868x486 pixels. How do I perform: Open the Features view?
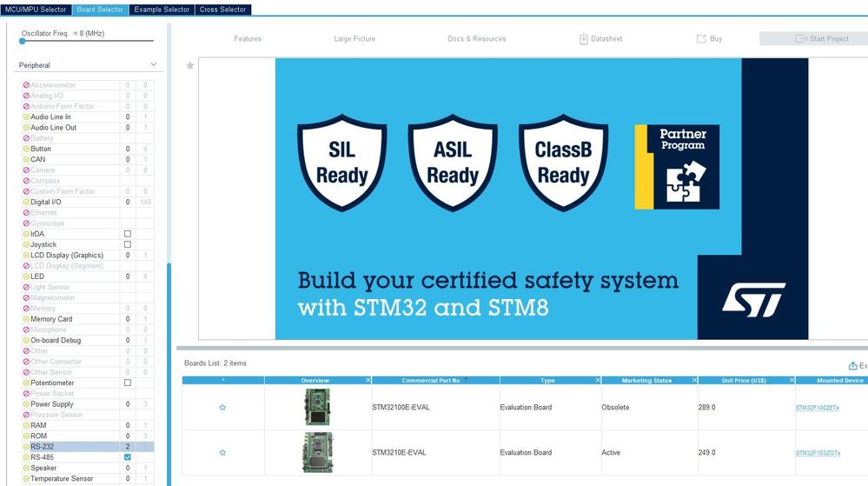248,39
